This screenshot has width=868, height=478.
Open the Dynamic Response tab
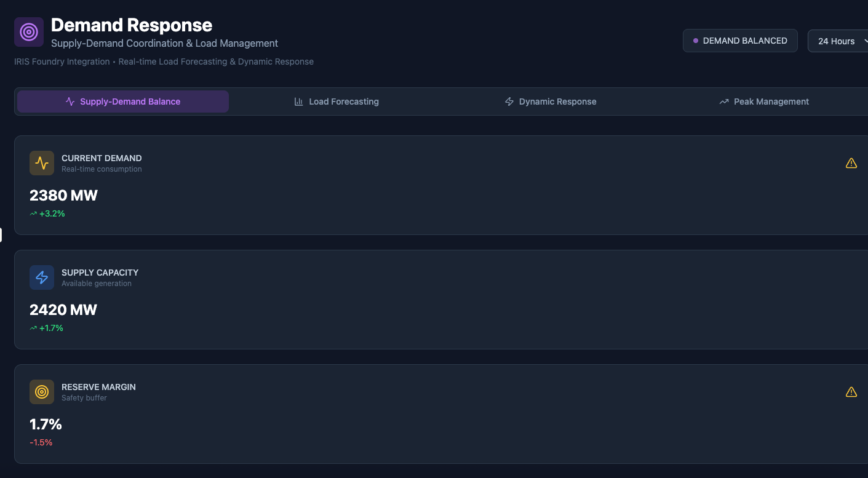point(550,102)
